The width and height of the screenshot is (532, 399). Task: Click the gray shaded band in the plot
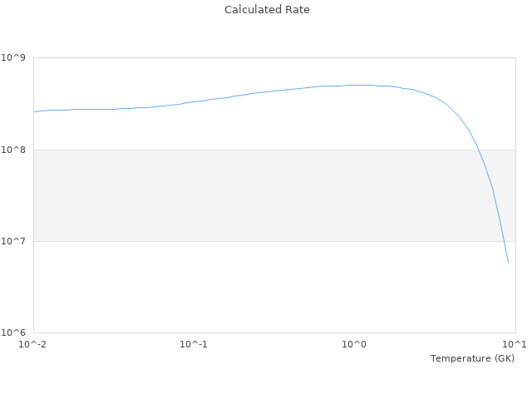click(x=249, y=195)
